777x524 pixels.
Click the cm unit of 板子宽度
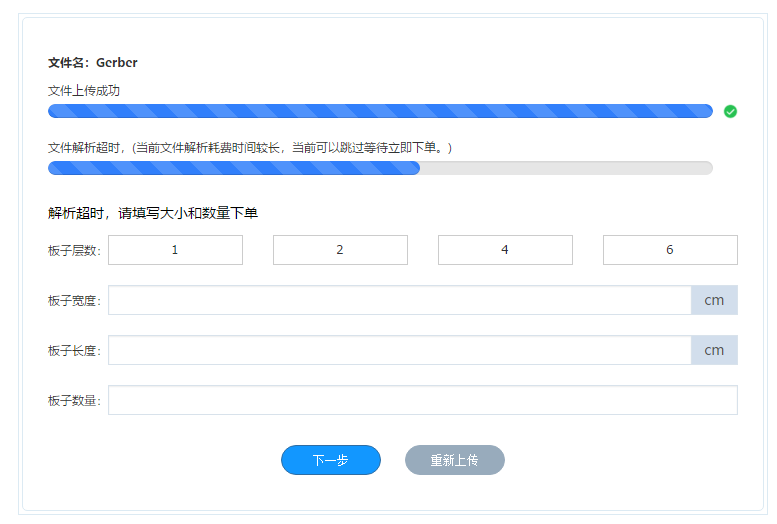pyautogui.click(x=715, y=300)
